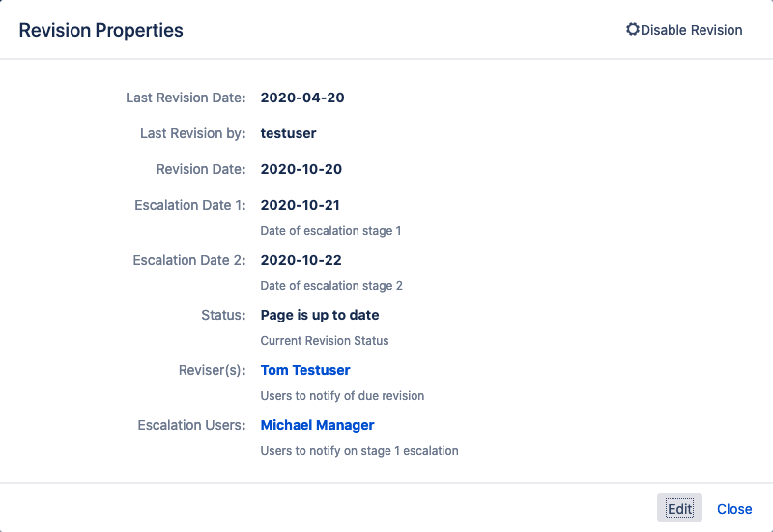
Task: Click the Date of escalation stage 1 hint
Action: pos(330,231)
